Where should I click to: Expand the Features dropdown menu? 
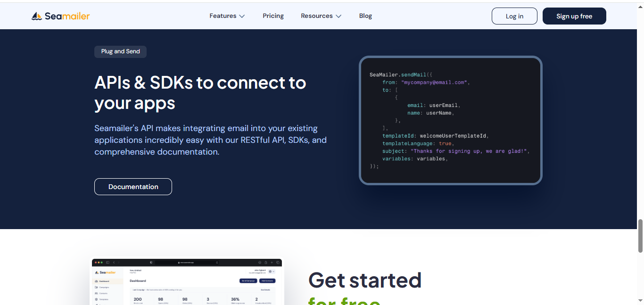(x=227, y=16)
